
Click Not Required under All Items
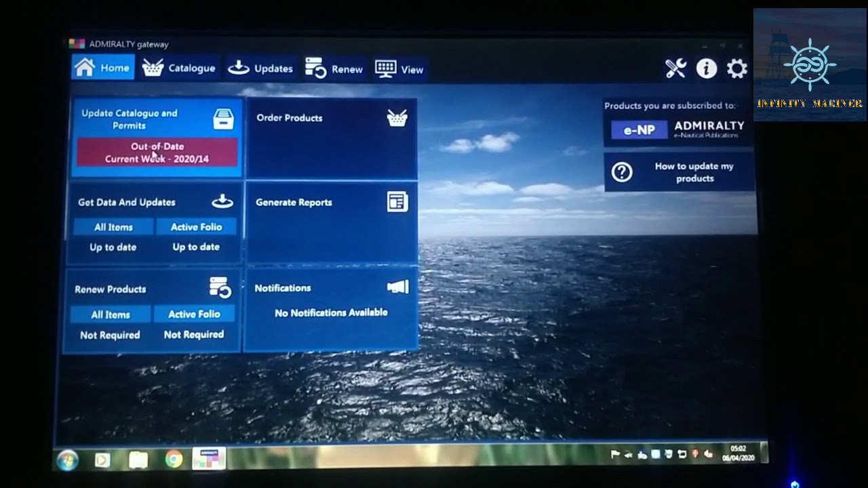pyautogui.click(x=110, y=335)
